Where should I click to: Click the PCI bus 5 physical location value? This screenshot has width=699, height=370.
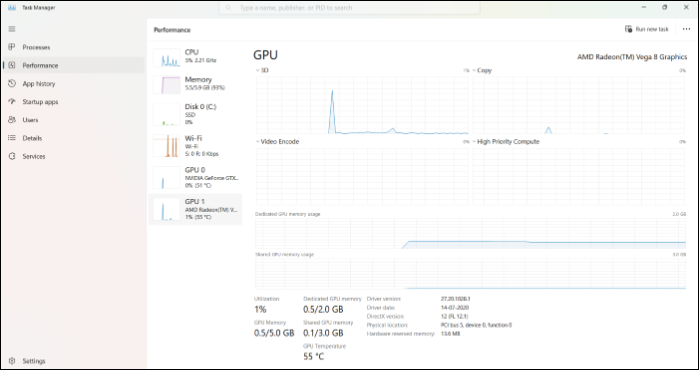coord(476,325)
